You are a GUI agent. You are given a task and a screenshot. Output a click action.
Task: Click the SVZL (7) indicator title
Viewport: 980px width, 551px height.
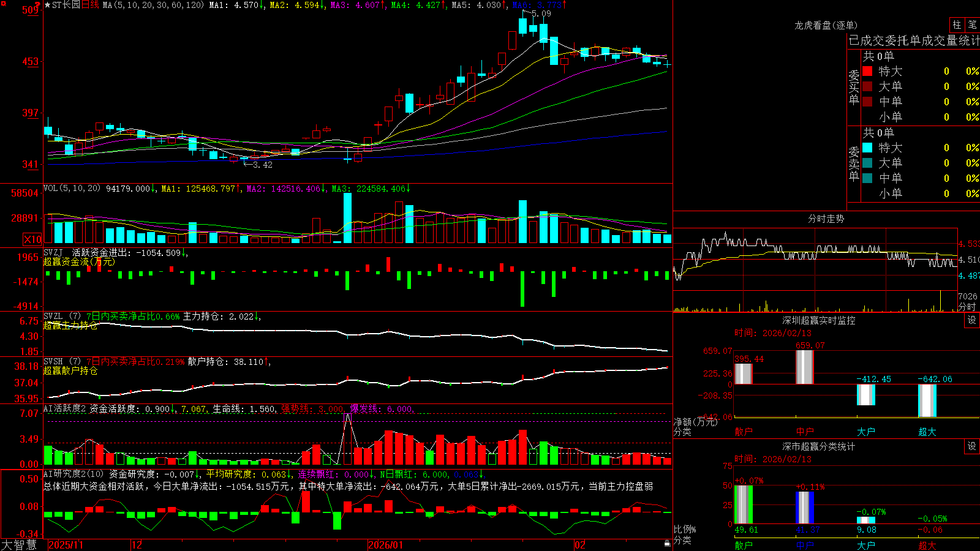point(62,317)
